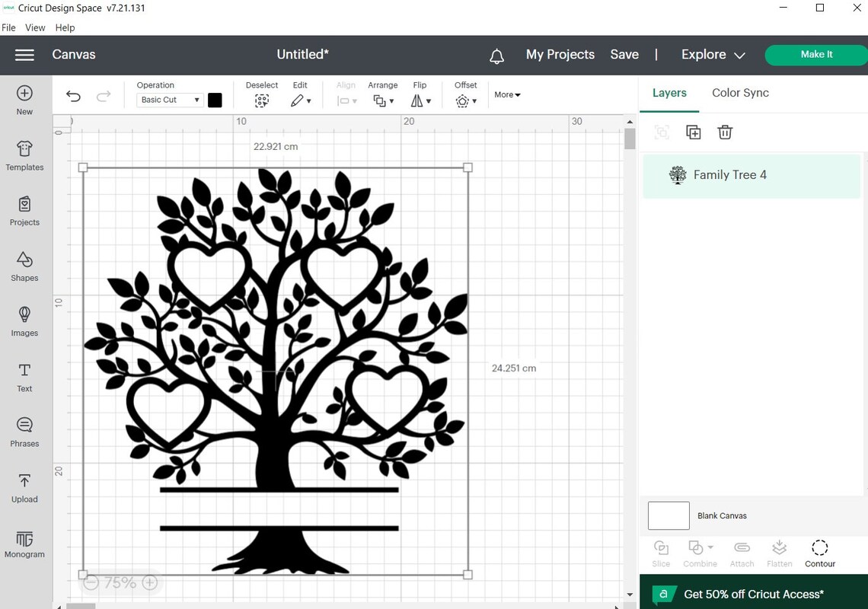This screenshot has height=609, width=868.
Task: Click the Make It button
Action: coord(816,54)
